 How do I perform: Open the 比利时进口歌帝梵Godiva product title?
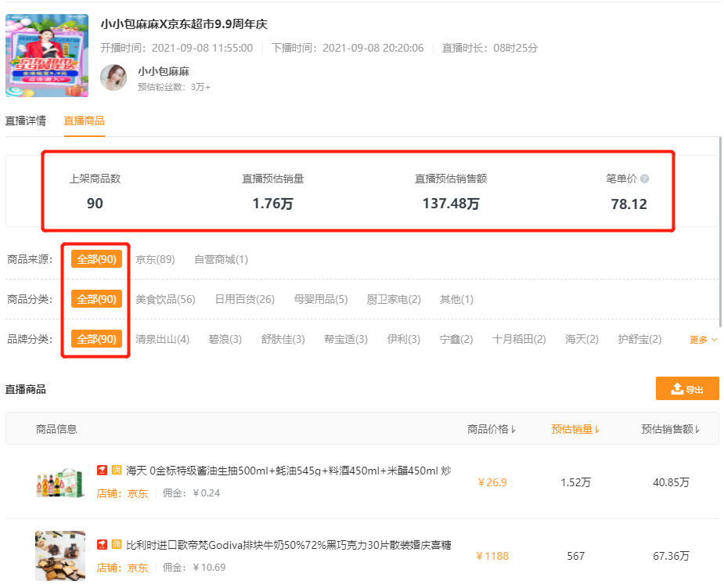pos(289,545)
